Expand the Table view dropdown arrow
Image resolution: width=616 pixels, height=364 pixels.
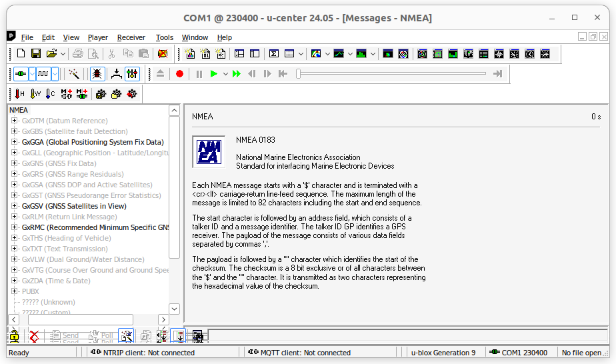pos(301,54)
